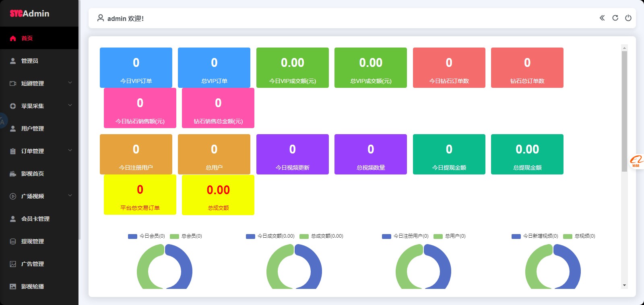Click the 今日VIP订单 blue stat card

click(136, 68)
